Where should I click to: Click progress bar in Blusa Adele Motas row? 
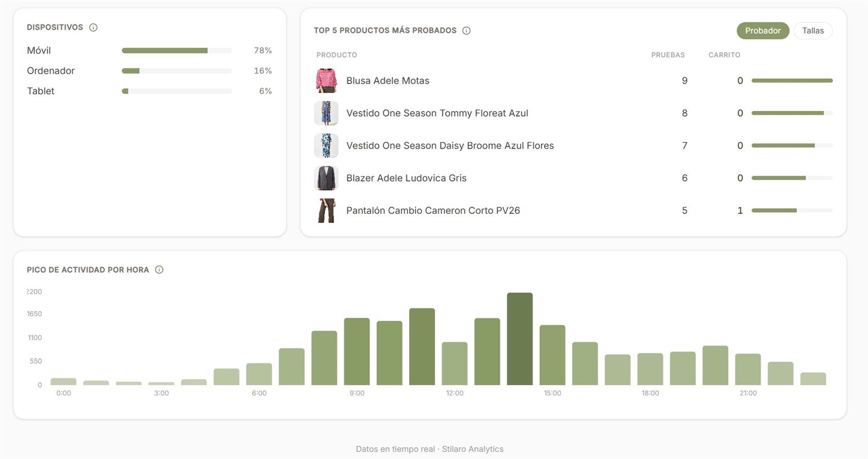[x=792, y=80]
